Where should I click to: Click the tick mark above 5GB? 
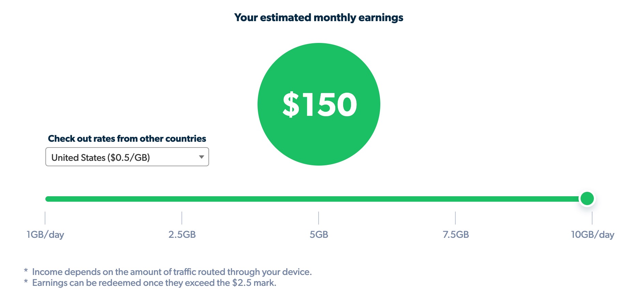(319, 218)
